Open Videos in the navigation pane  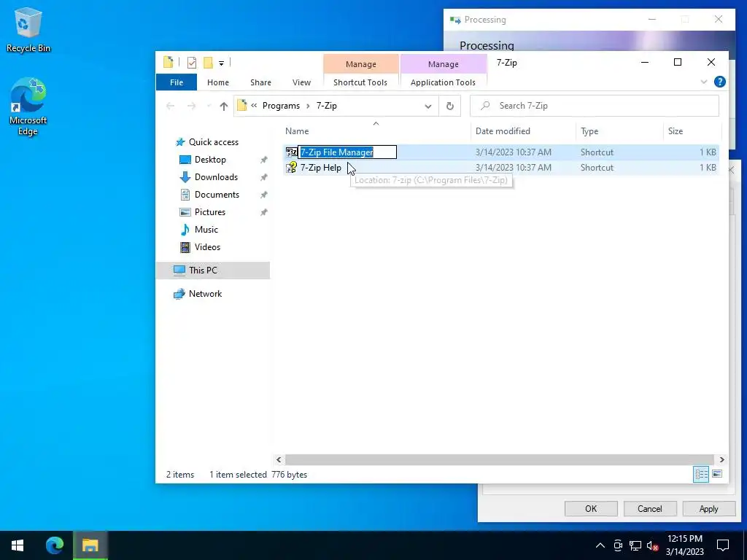click(207, 247)
